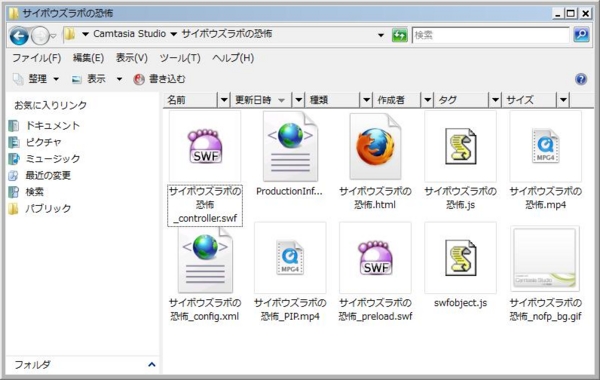Select the サイボウズラボの恐怖_PIP.mp4 file icon
Image resolution: width=600 pixels, height=380 pixels.
290,258
